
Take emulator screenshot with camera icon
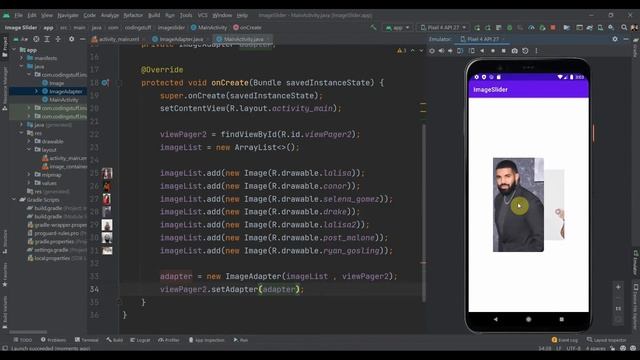[515, 51]
